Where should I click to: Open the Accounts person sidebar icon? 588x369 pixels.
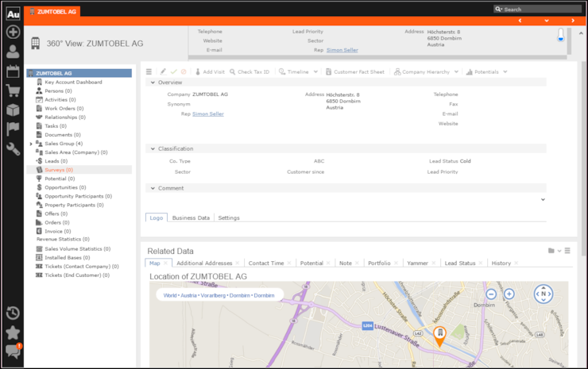coord(13,52)
